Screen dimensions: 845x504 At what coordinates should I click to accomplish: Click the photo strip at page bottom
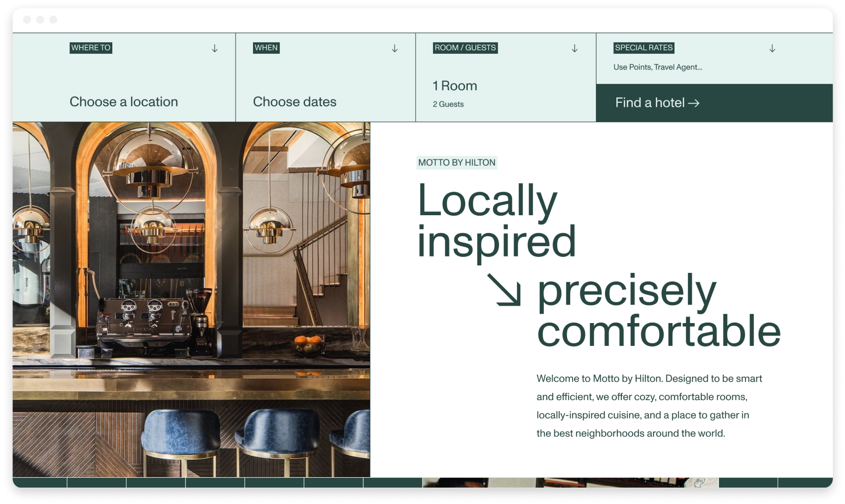[570, 483]
